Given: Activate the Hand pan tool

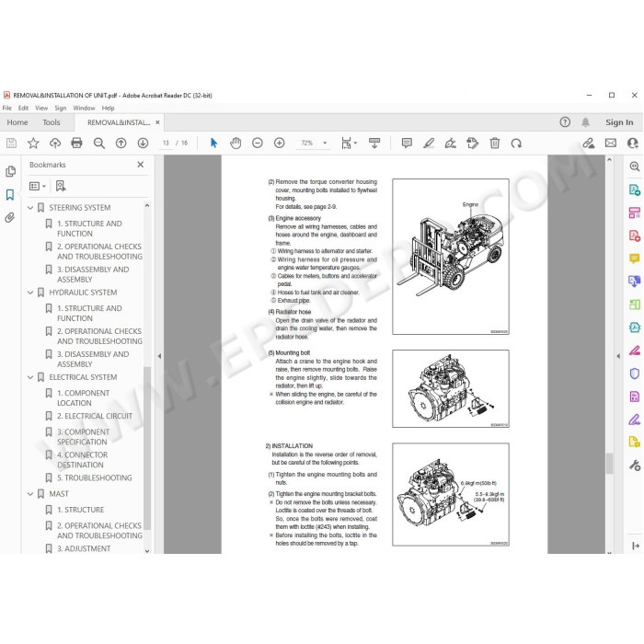Looking at the screenshot, I should [236, 143].
